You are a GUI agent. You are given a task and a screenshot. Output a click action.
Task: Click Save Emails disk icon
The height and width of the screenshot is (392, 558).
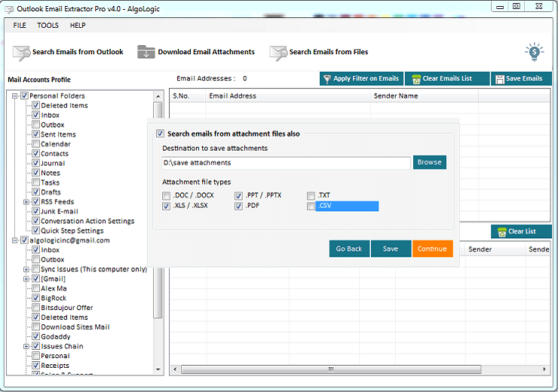[x=499, y=78]
